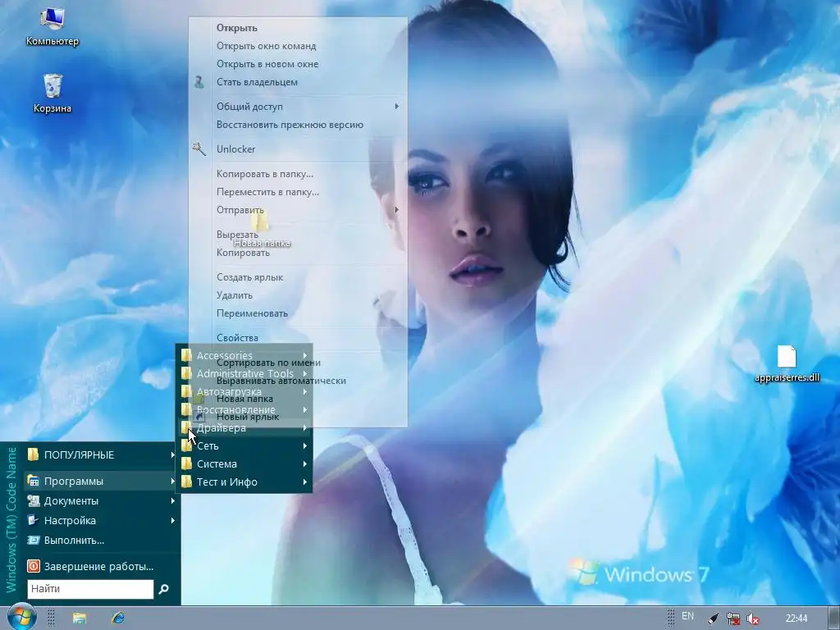Click the Настройка icon in Start menu
The image size is (840, 630).
point(33,520)
